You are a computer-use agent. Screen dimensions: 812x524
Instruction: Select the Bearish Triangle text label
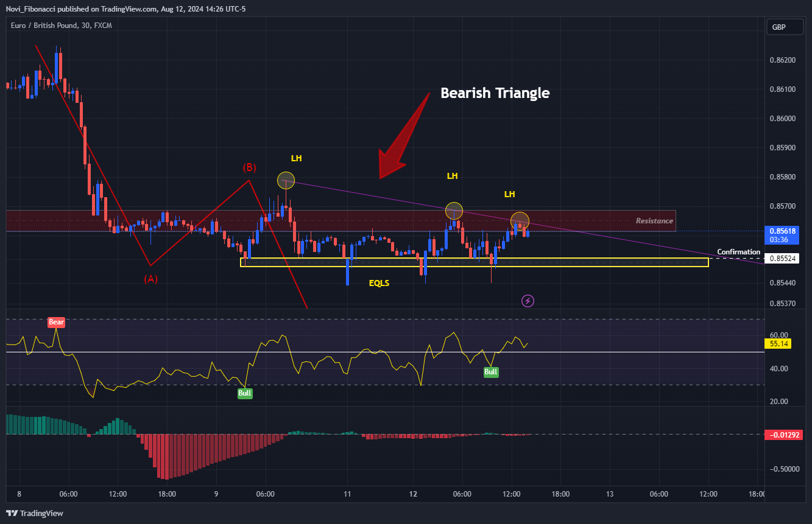pos(495,93)
